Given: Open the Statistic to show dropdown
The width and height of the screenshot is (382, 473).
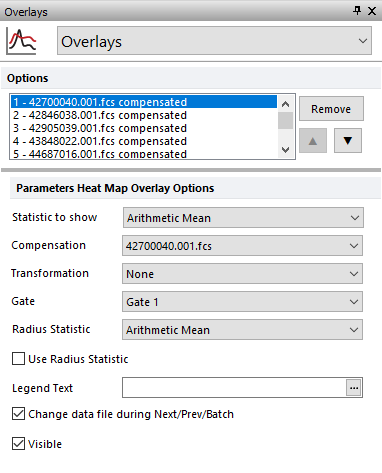Looking at the screenshot, I should coord(243,218).
